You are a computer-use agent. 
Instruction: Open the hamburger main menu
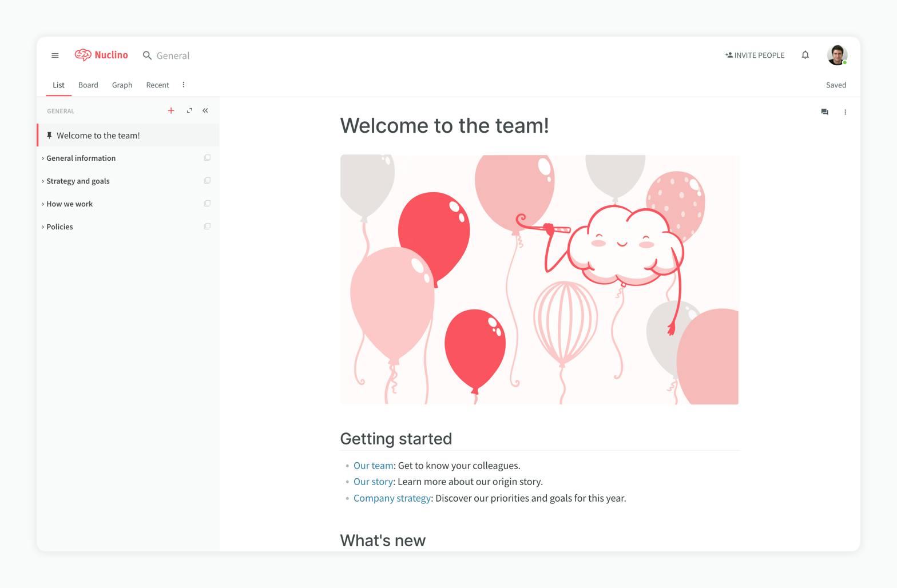pos(55,55)
